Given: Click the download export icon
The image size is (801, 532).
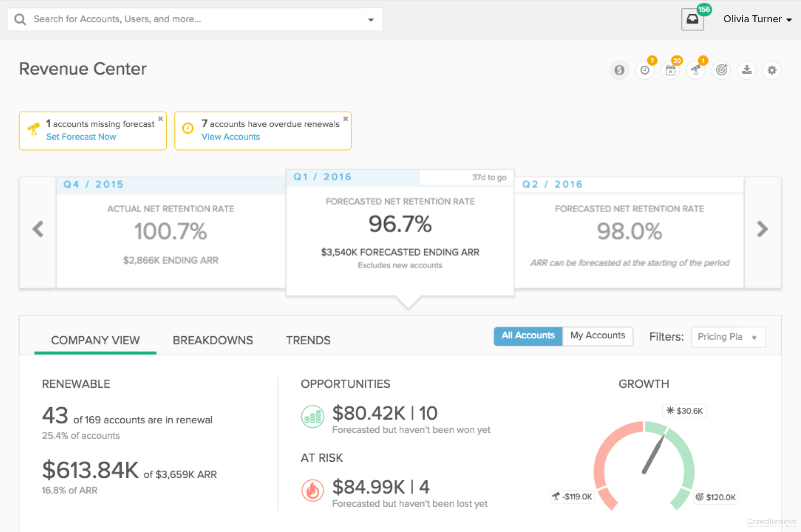Looking at the screenshot, I should (x=747, y=70).
